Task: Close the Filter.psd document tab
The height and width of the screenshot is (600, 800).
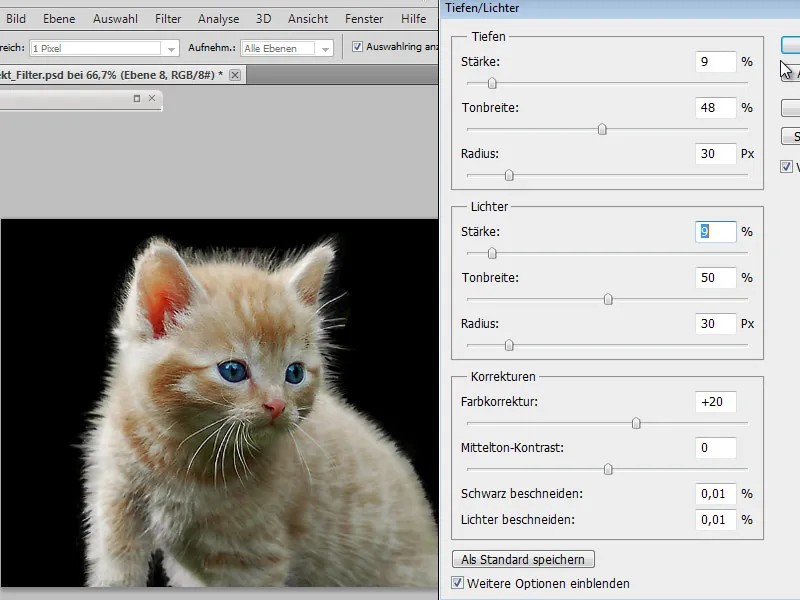Action: click(x=235, y=75)
